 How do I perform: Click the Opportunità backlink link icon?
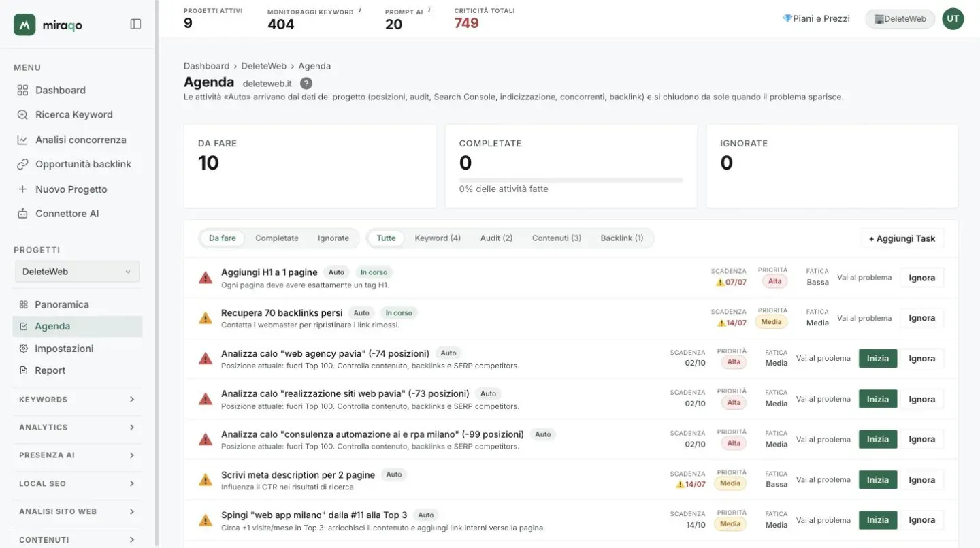22,164
